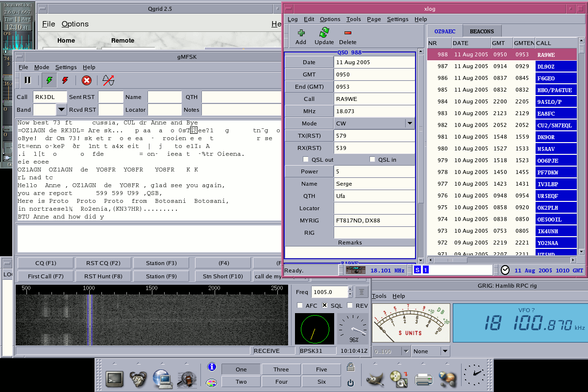Viewport: 588px width, 392px height.
Task: Open the Mode menu in gMFSK
Action: 41,67
